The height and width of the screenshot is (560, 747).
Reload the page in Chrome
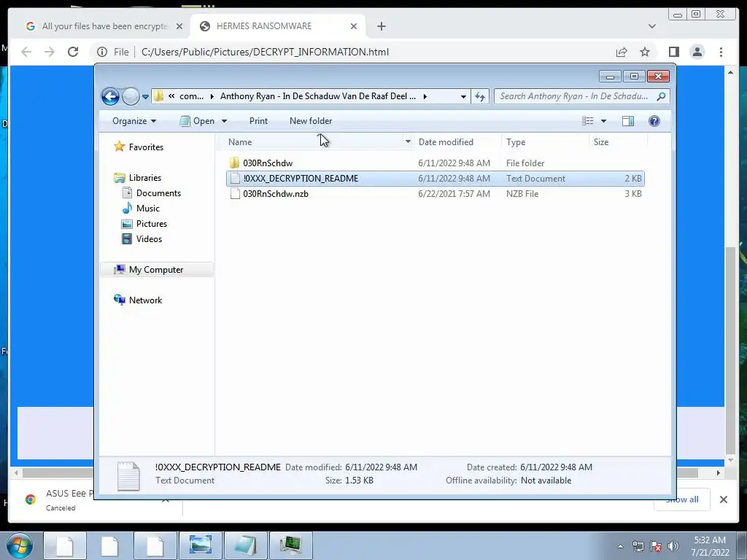(73, 52)
